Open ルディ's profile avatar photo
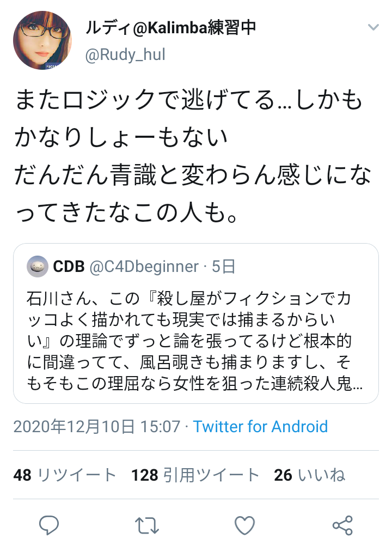The width and height of the screenshot is (392, 545). [x=42, y=40]
